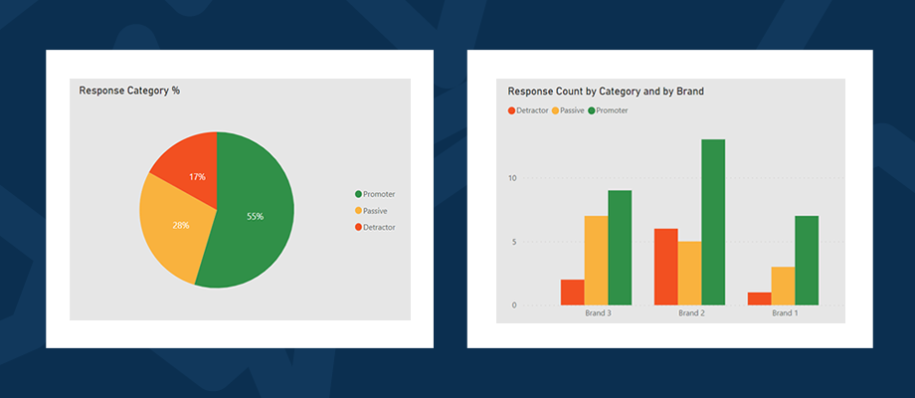Click Brand 1 green Promoter bar
The height and width of the screenshot is (398, 915).
coord(806,260)
